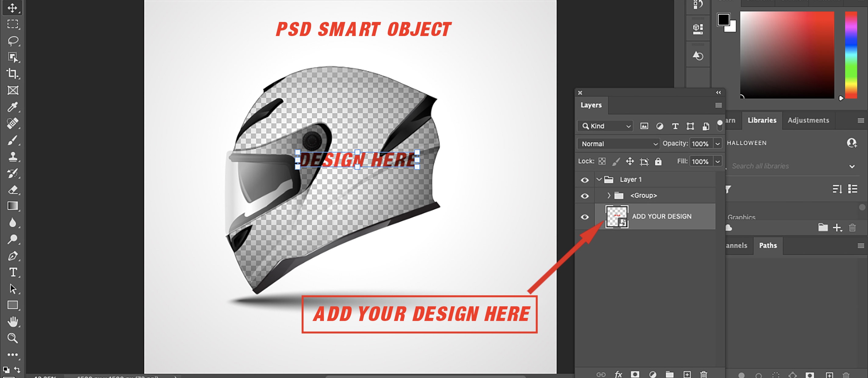Open the blend mode dropdown showing Normal
This screenshot has height=378, width=868.
pos(618,144)
